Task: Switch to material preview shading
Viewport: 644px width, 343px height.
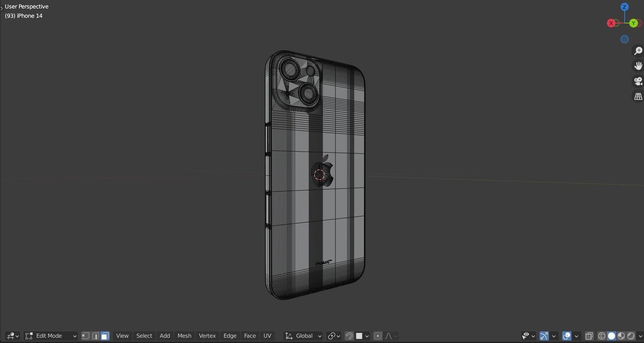Action: 621,336
